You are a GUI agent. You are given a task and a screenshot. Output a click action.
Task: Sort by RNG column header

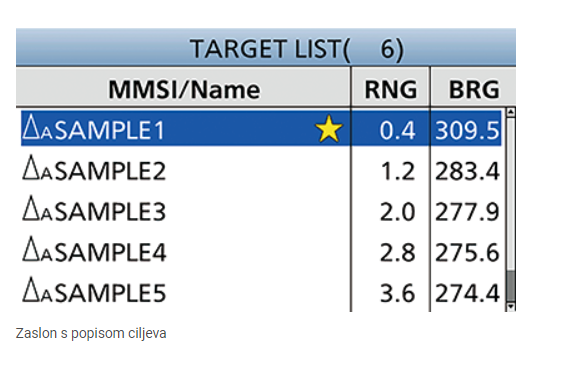[x=391, y=89]
